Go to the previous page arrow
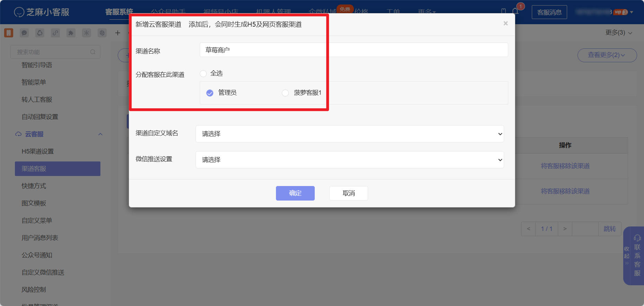This screenshot has height=306, width=644. pos(528,229)
